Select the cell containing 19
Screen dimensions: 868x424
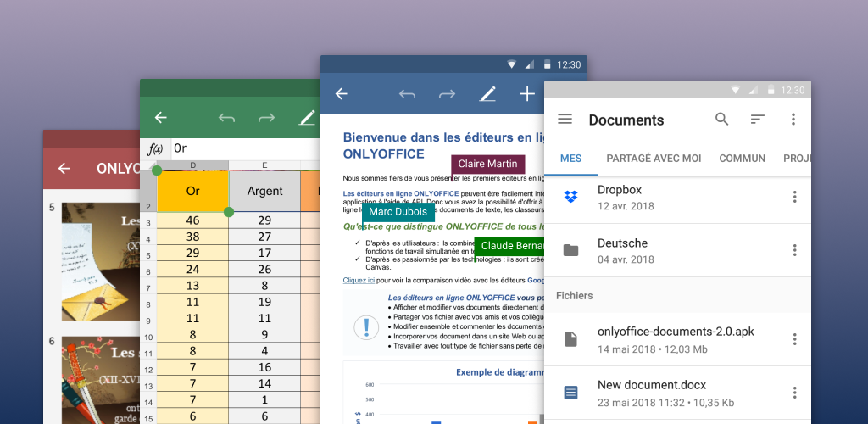[x=264, y=302]
